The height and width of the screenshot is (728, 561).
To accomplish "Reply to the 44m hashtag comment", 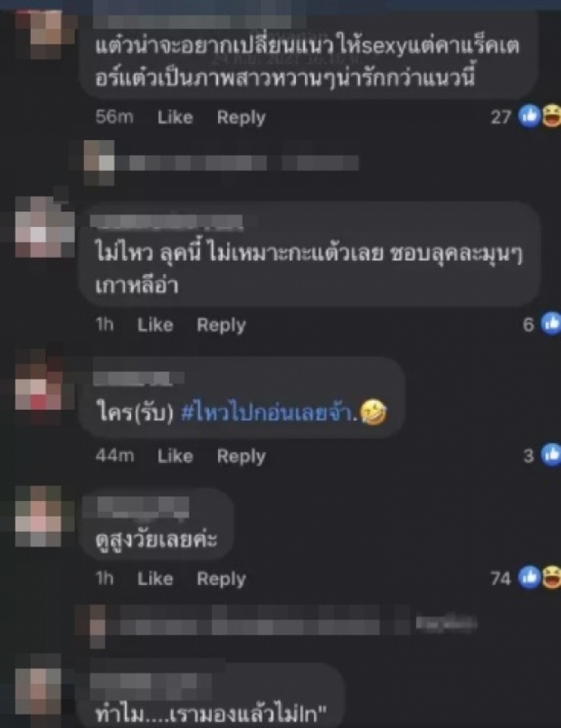I will click(241, 456).
